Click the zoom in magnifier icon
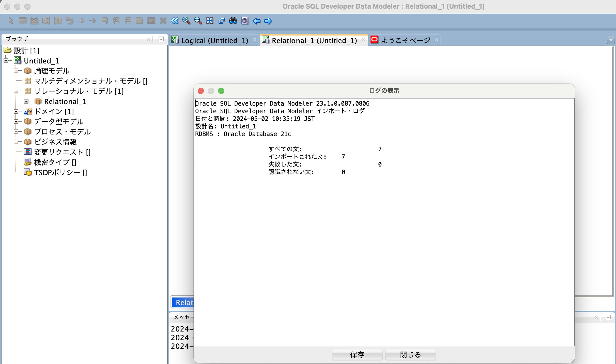The width and height of the screenshot is (616, 364). click(186, 21)
